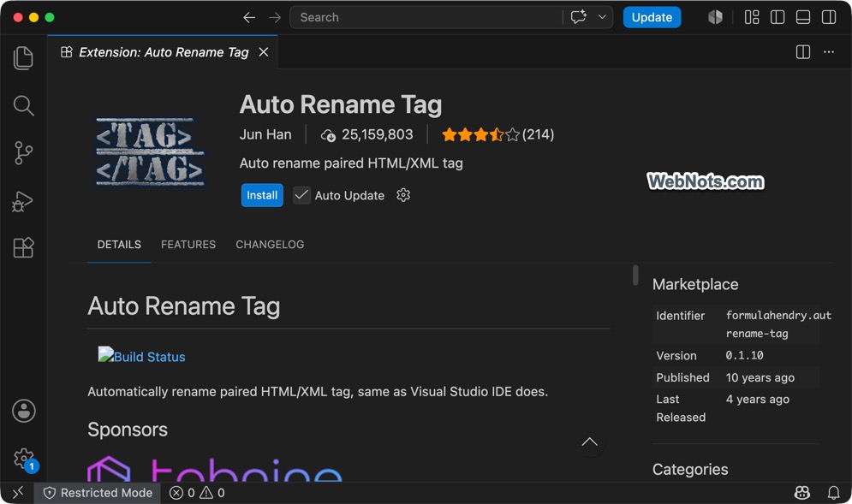Click the Tabnine sponsor logo
Viewport: 852px width, 504px height.
click(215, 469)
